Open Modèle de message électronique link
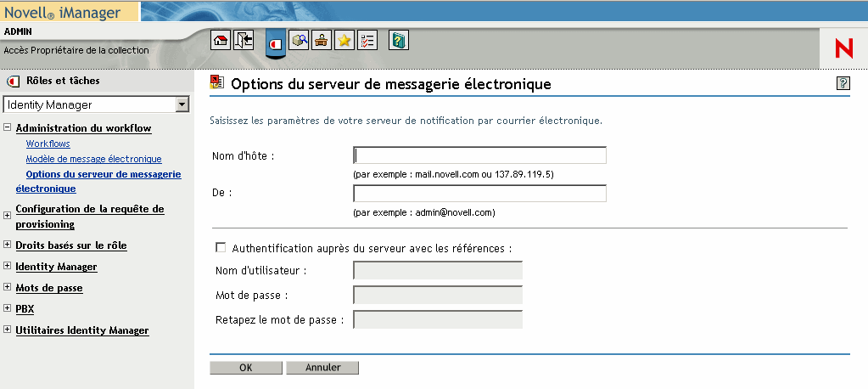 93,159
